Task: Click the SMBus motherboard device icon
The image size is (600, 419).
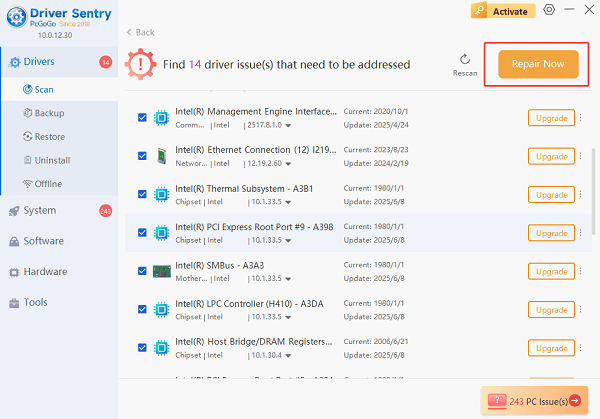Action: click(x=161, y=271)
